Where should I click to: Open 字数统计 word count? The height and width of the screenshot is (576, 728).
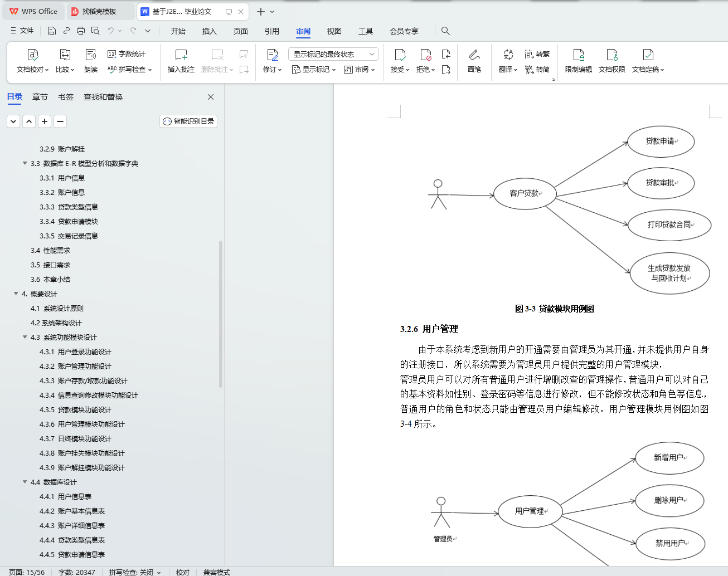(127, 54)
